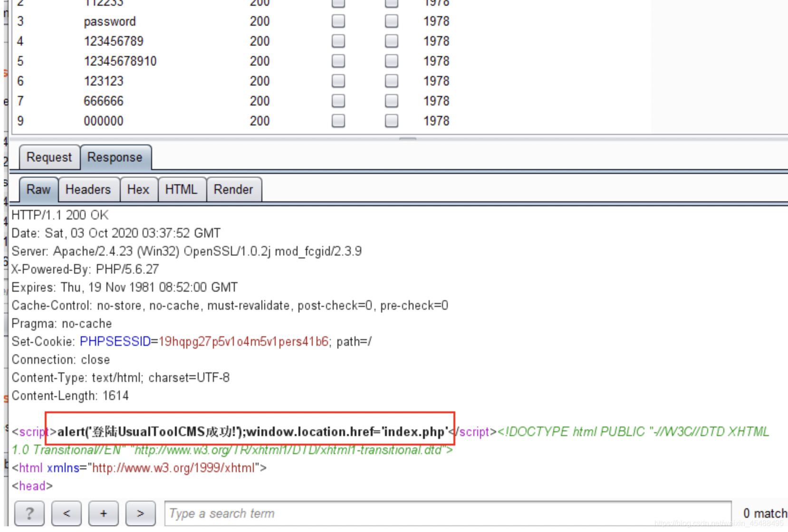Go to previous search match
Viewport: 788px width, 532px height.
pos(67,513)
